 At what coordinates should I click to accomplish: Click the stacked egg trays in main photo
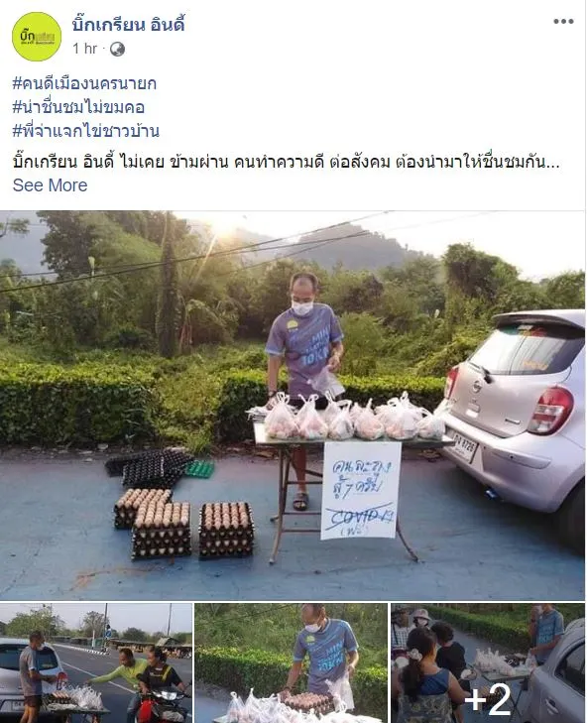click(183, 524)
